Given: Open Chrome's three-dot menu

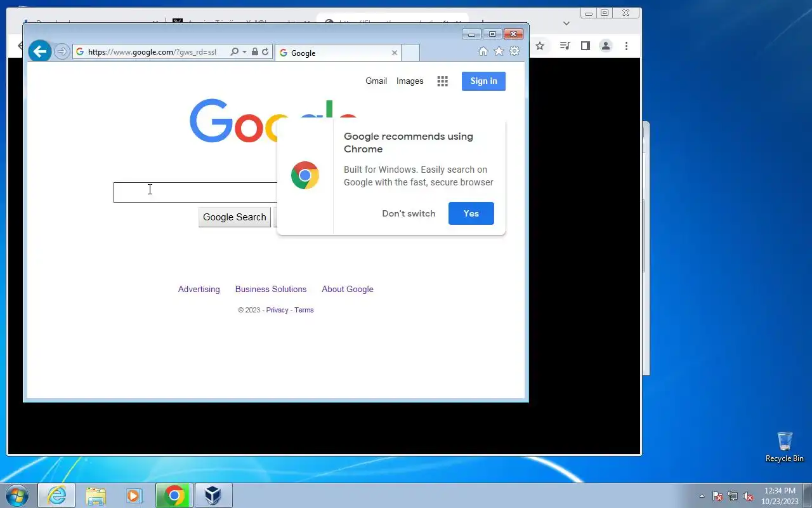Looking at the screenshot, I should [626, 46].
